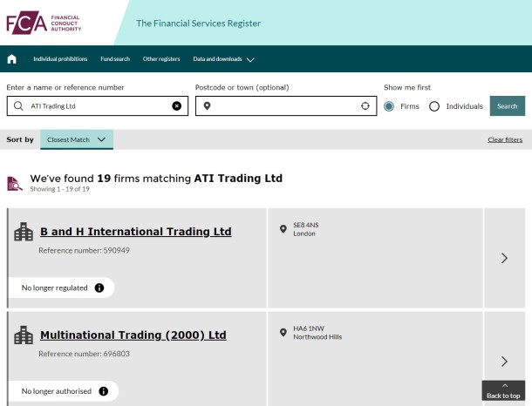Click chevron arrow for Multinational Trading

pyautogui.click(x=504, y=362)
